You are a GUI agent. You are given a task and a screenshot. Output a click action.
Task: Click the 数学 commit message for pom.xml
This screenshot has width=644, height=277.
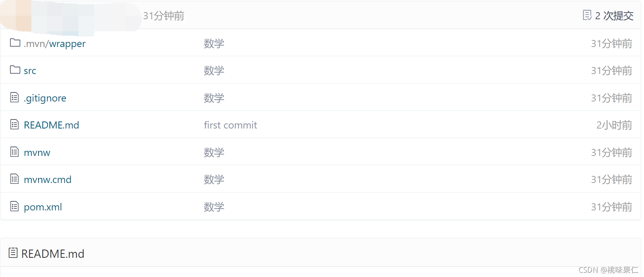coord(214,207)
